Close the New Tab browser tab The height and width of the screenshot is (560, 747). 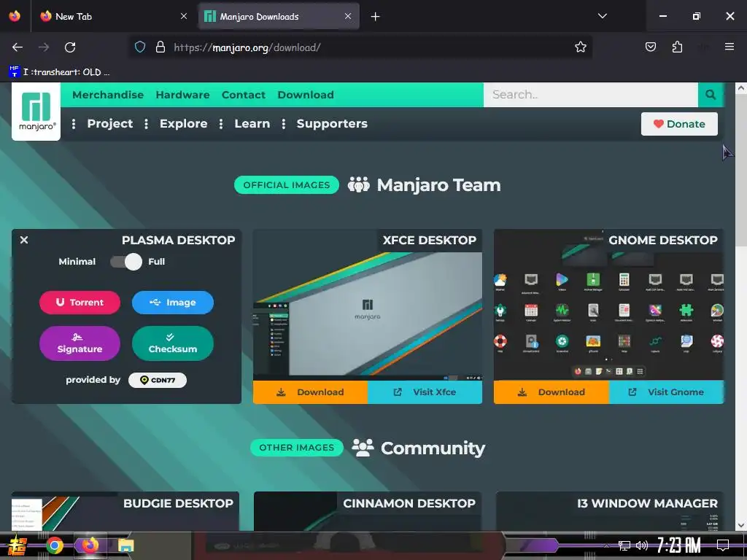[184, 16]
